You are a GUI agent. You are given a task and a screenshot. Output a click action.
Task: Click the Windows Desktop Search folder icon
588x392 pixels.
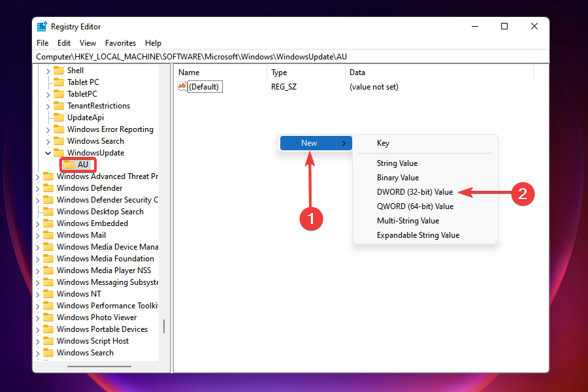tap(48, 212)
